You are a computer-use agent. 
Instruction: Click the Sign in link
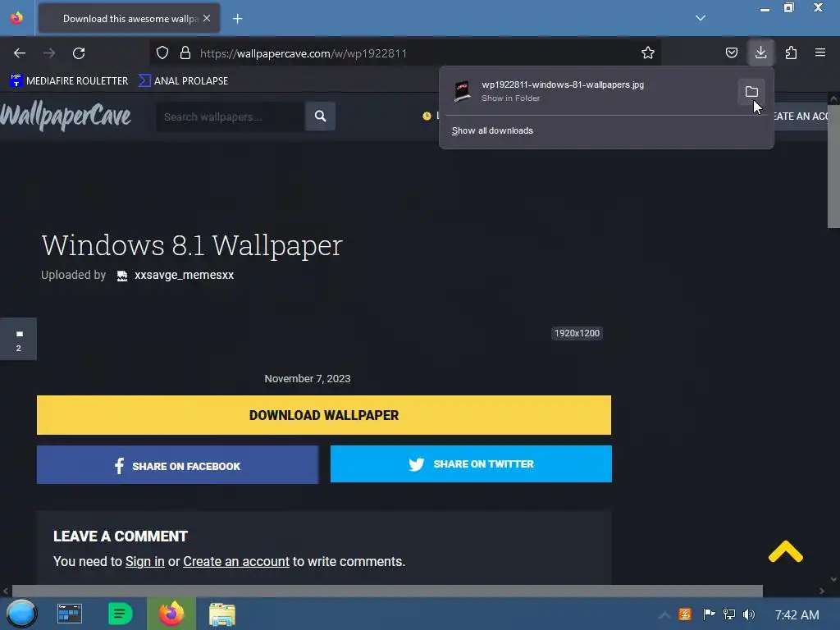pyautogui.click(x=144, y=561)
